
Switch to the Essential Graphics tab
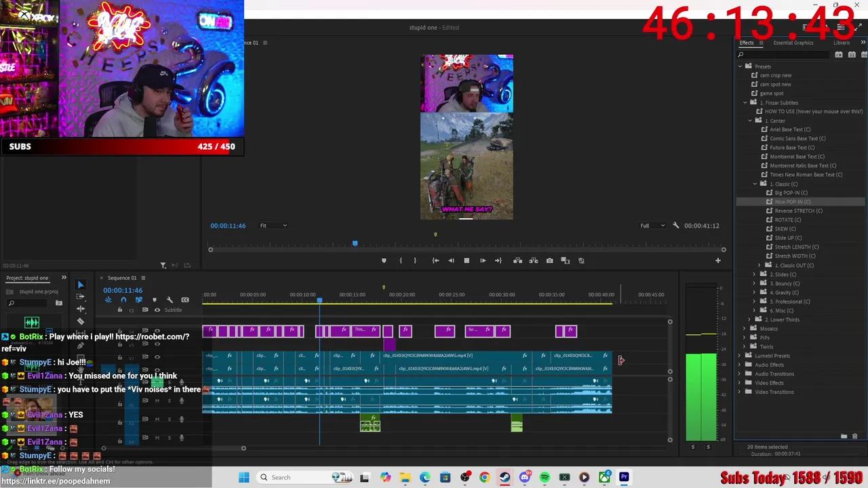[x=793, y=43]
